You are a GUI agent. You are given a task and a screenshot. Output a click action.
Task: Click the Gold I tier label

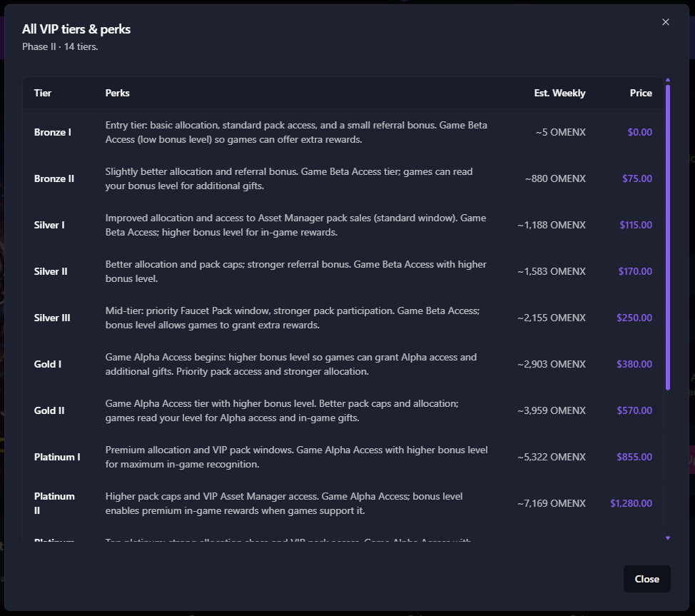(x=48, y=364)
